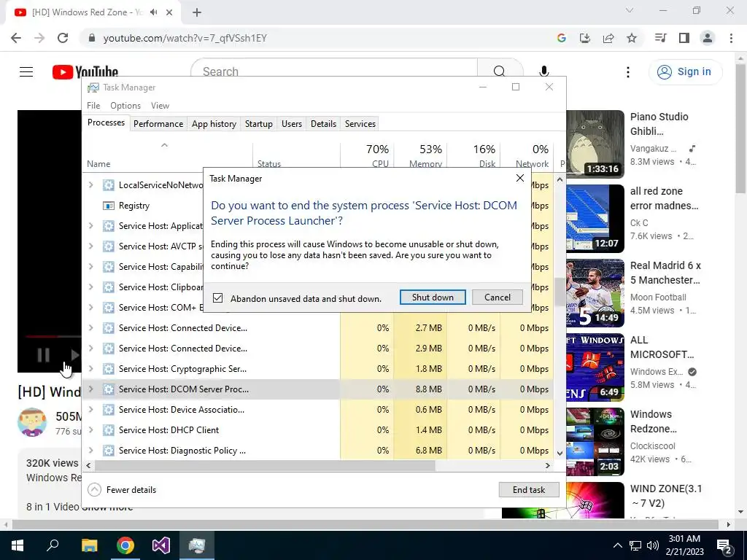Open the File menu in Task Manager

point(93,106)
